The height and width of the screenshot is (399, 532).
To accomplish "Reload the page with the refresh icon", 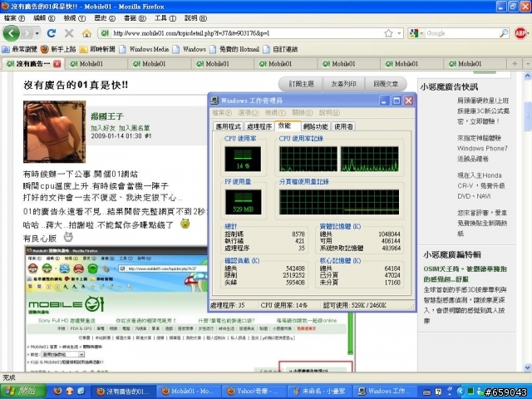I will pyautogui.click(x=52, y=33).
